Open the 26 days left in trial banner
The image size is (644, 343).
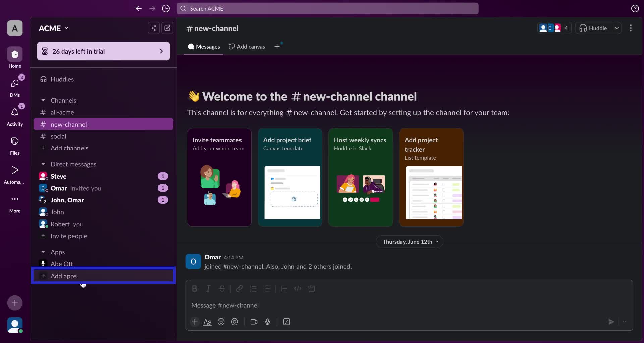(x=103, y=51)
